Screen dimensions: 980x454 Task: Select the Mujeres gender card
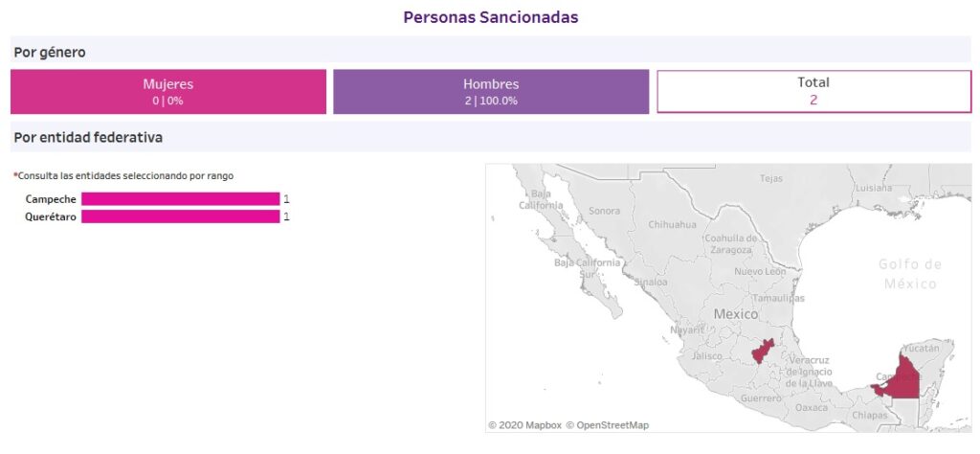[x=168, y=91]
